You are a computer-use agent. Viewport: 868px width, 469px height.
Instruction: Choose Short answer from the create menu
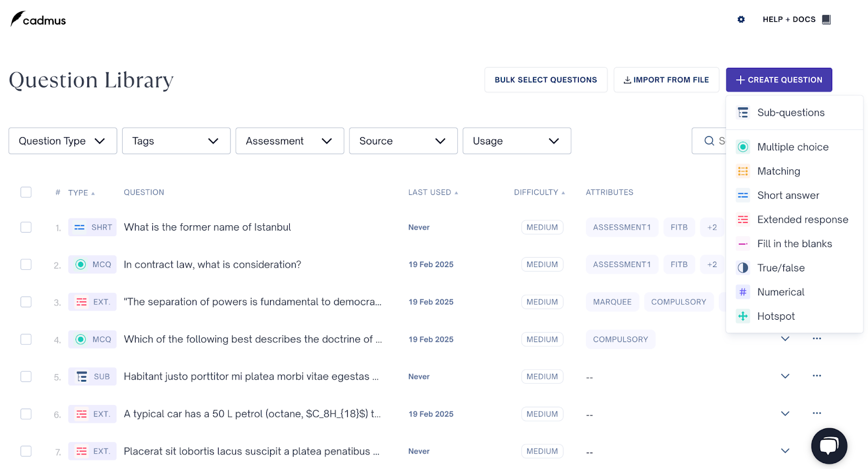pyautogui.click(x=794, y=195)
